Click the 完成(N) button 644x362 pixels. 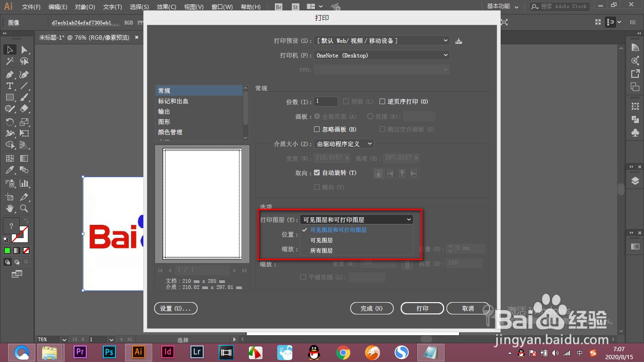(372, 308)
